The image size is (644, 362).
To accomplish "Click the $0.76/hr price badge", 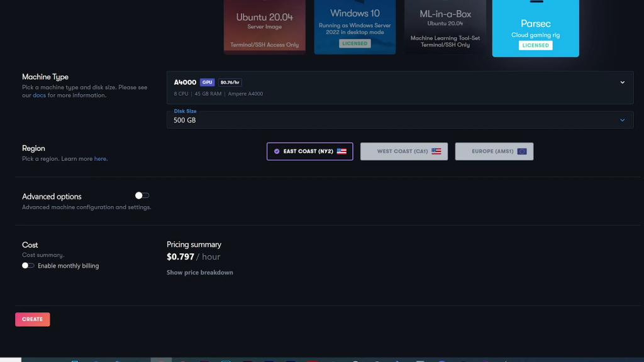I will coord(230,82).
